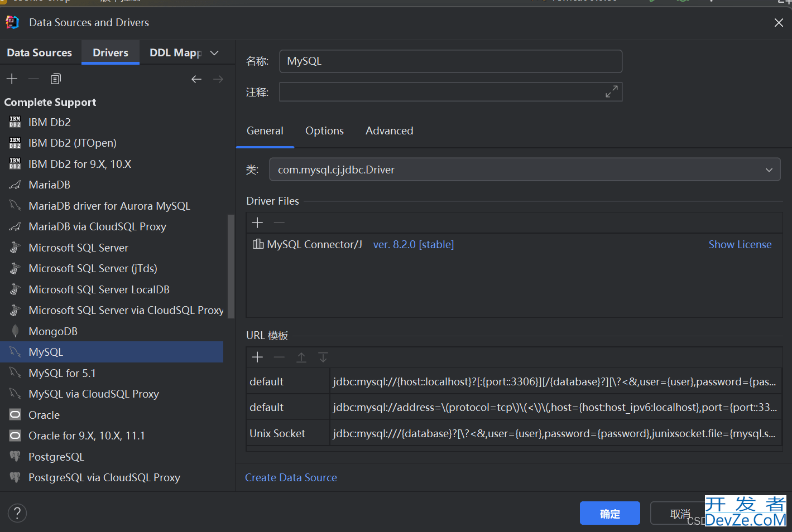Click the Microsoft SQL Server driver icon
The image size is (792, 532).
click(x=15, y=248)
